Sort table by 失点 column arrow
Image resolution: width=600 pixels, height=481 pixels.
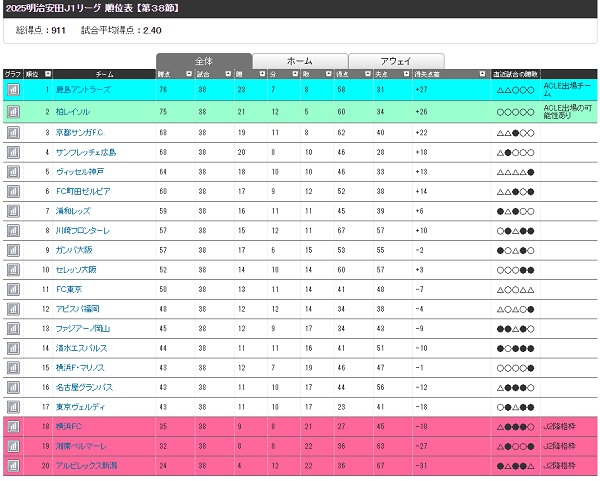click(x=403, y=74)
